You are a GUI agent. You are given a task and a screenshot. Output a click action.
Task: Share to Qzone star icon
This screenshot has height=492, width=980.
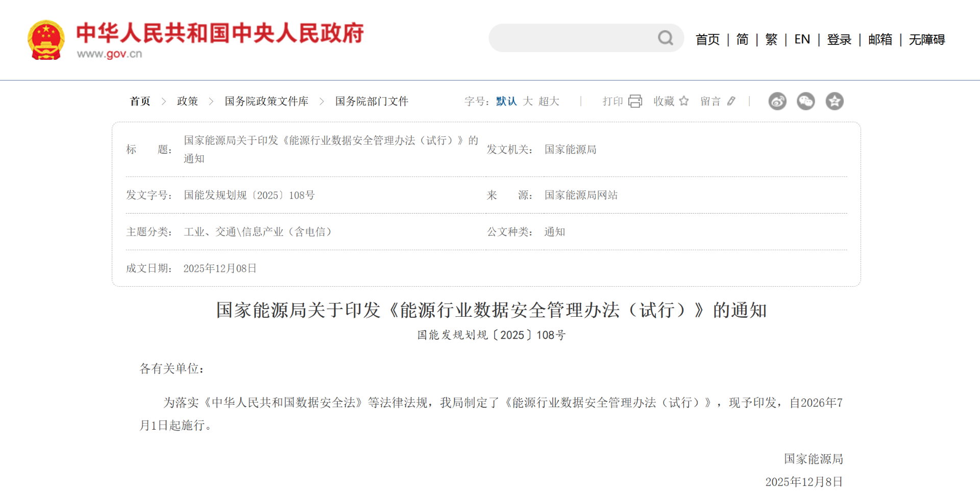[x=835, y=101]
